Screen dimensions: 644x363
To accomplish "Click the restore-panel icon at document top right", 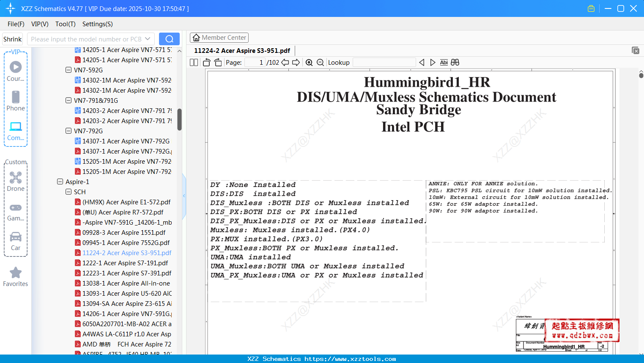I will (x=636, y=50).
